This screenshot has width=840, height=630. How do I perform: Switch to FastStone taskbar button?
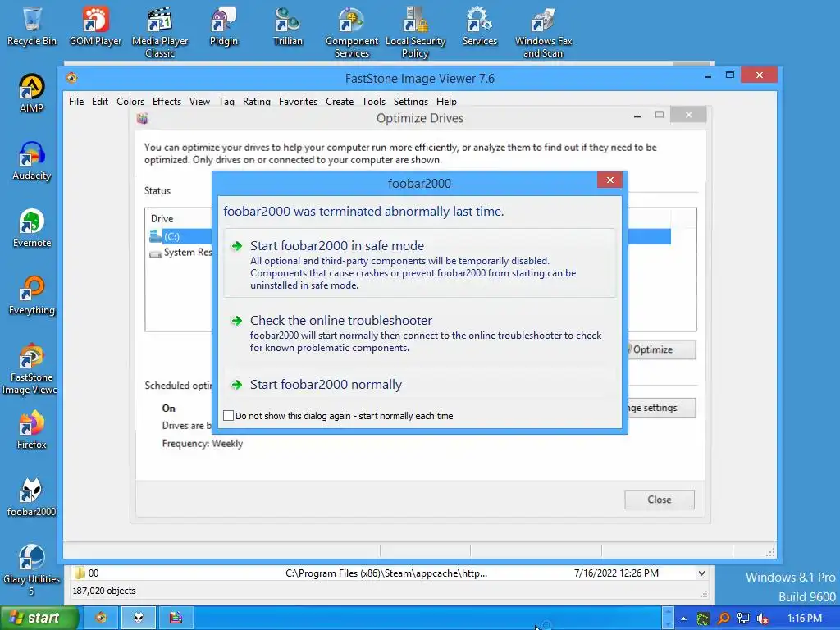101,618
